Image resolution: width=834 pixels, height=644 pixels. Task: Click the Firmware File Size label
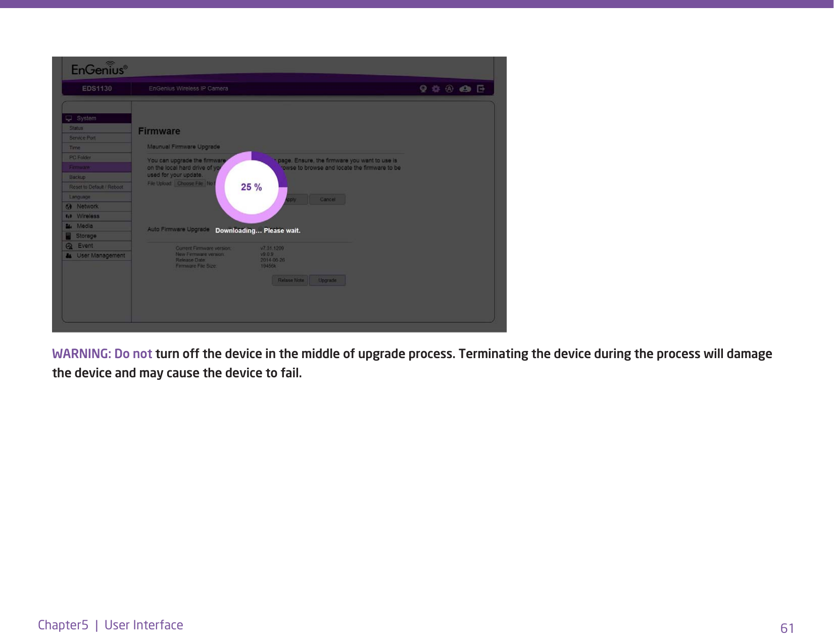(196, 266)
